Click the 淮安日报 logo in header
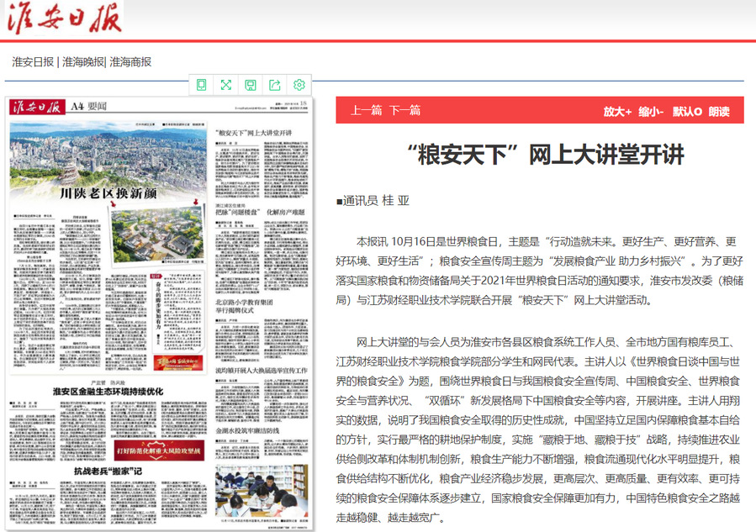The width and height of the screenshot is (756, 532). (64, 18)
